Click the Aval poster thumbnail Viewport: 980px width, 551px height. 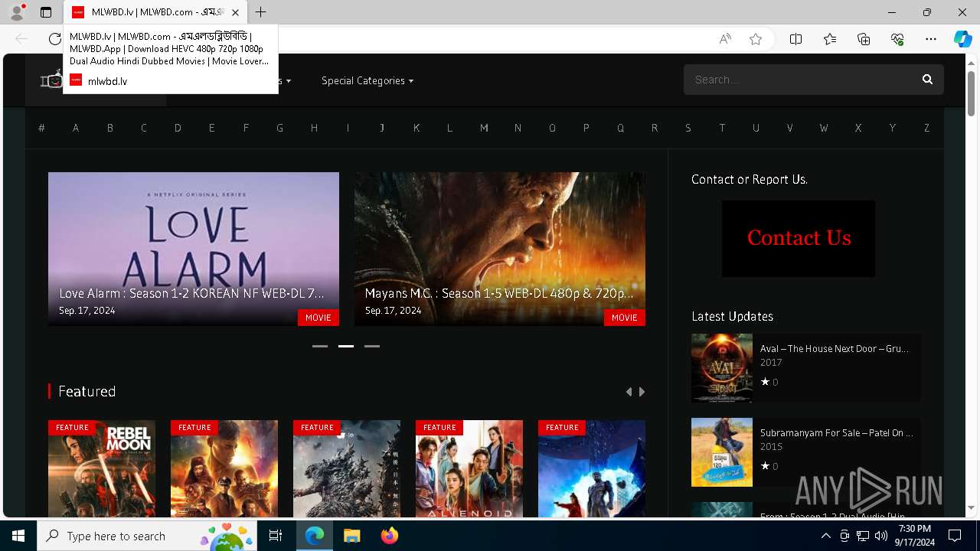pyautogui.click(x=722, y=368)
